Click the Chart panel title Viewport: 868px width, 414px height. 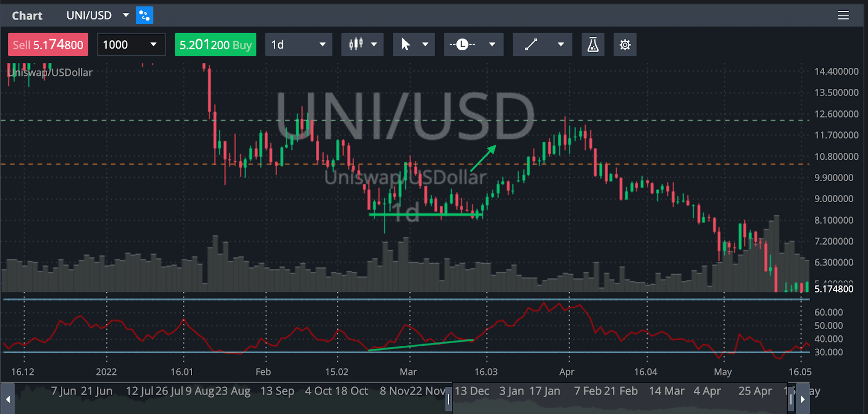pyautogui.click(x=27, y=16)
